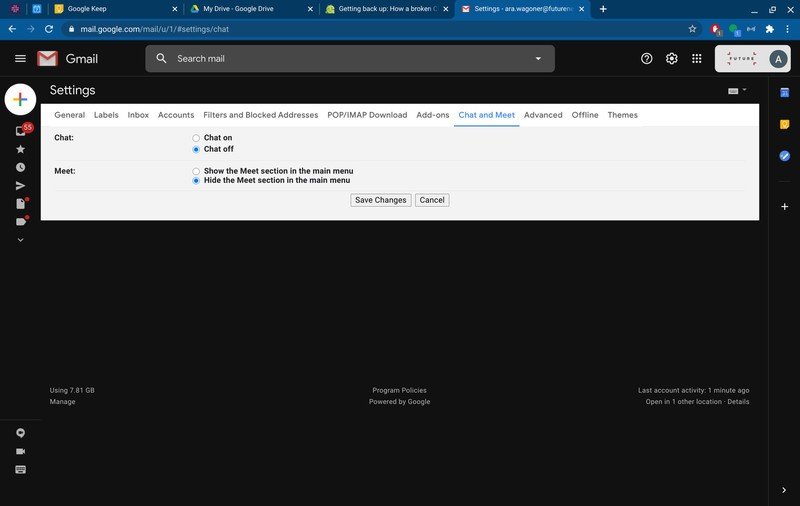
Task: Select the Chat on radio button
Action: [x=196, y=138]
